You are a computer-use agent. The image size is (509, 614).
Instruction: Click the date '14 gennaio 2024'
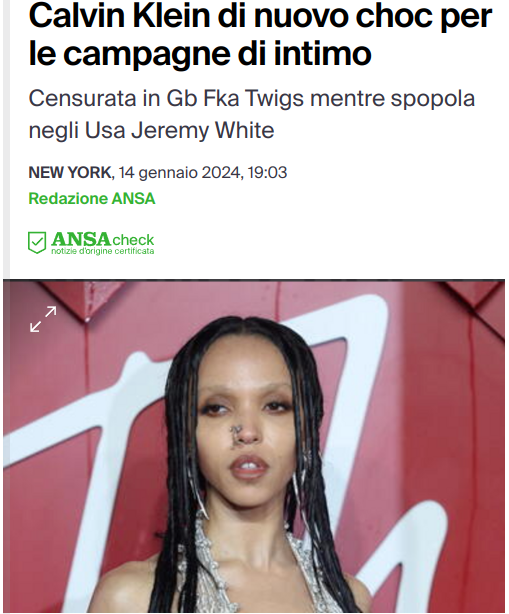[x=179, y=172]
